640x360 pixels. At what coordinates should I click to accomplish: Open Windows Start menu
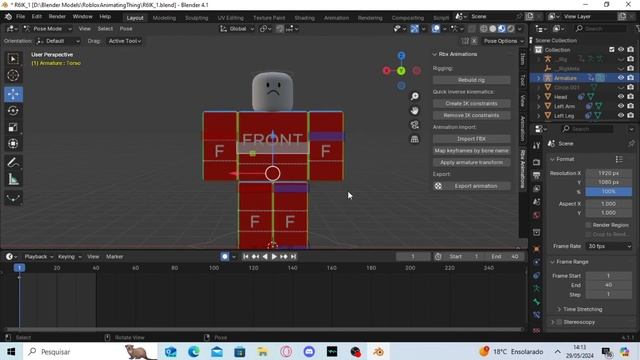click(11, 351)
